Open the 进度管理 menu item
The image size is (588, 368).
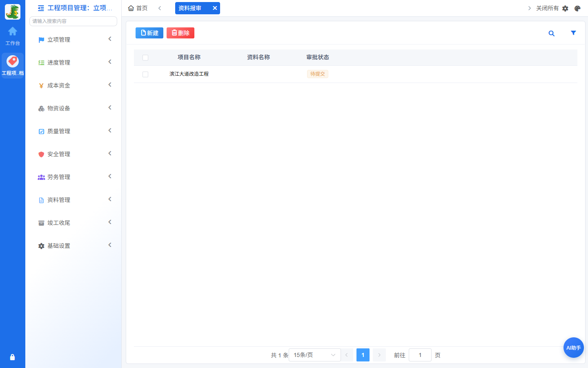(x=73, y=63)
